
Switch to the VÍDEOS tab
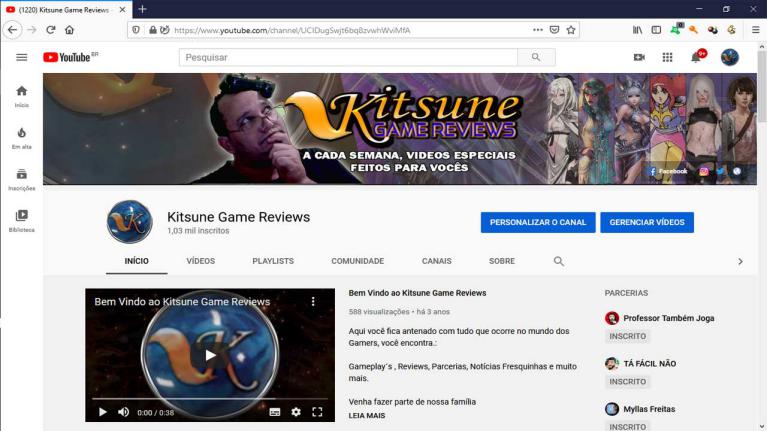tap(200, 261)
